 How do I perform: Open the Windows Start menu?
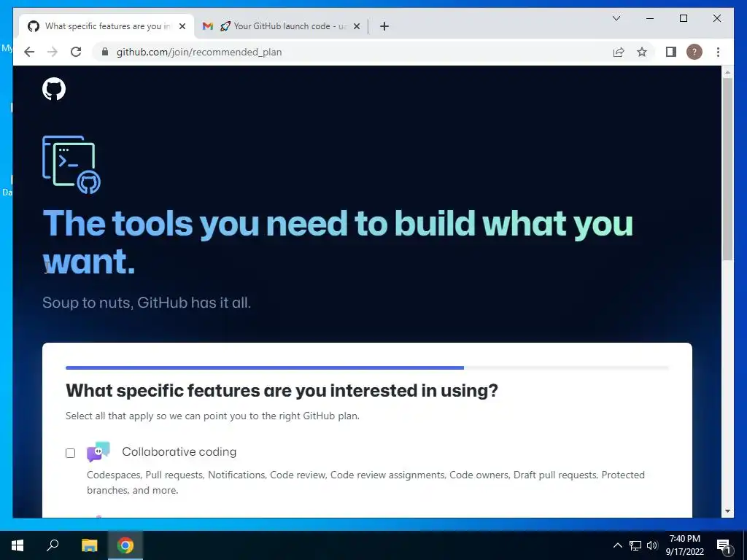click(18, 545)
